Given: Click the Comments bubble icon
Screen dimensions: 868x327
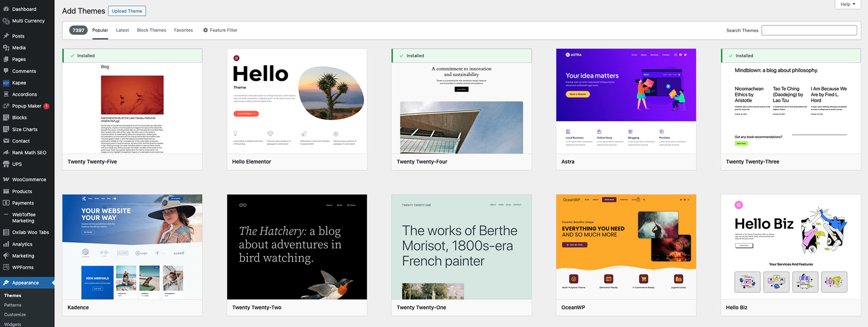Looking at the screenshot, I should 6,71.
